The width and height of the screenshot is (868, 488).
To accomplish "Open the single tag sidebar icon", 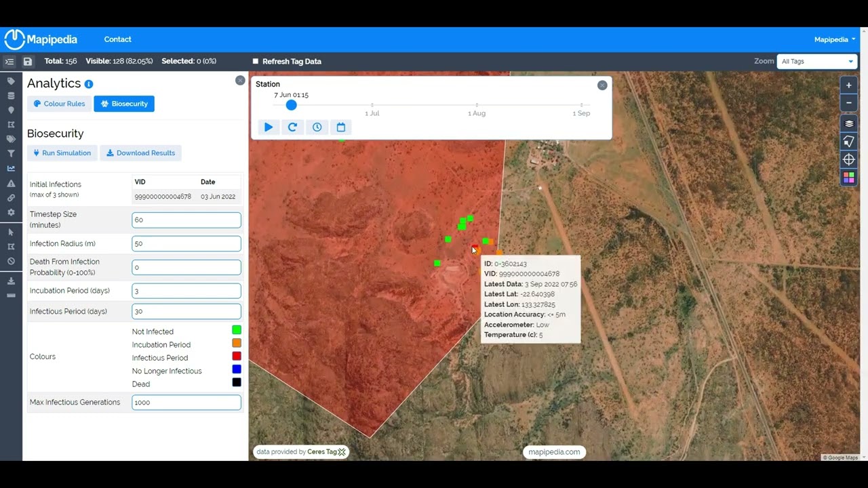I will point(11,81).
